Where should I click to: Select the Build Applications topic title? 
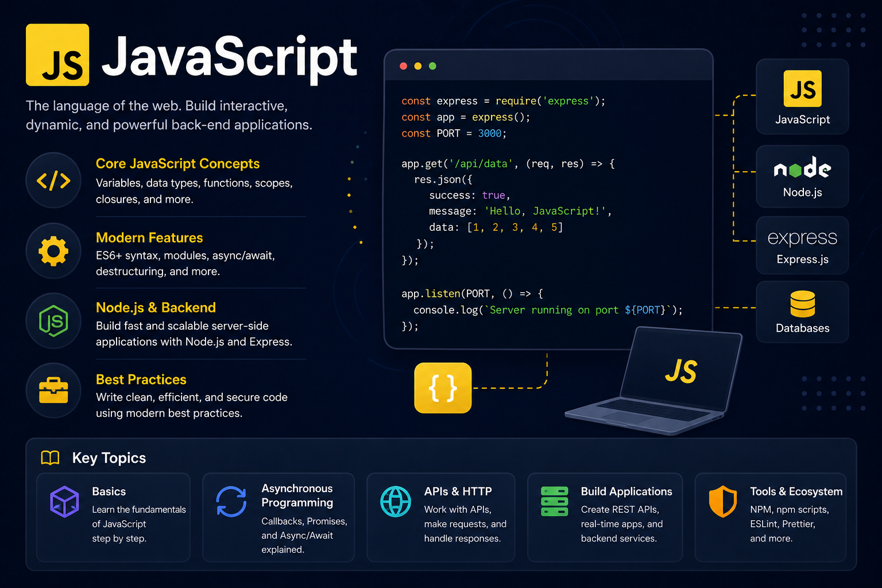(x=626, y=492)
